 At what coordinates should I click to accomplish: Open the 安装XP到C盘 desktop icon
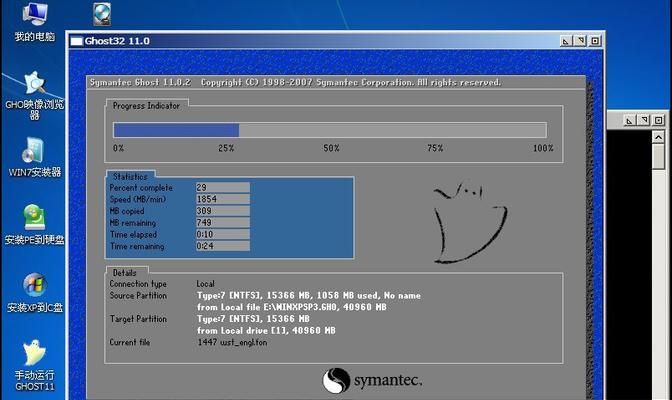[x=35, y=292]
